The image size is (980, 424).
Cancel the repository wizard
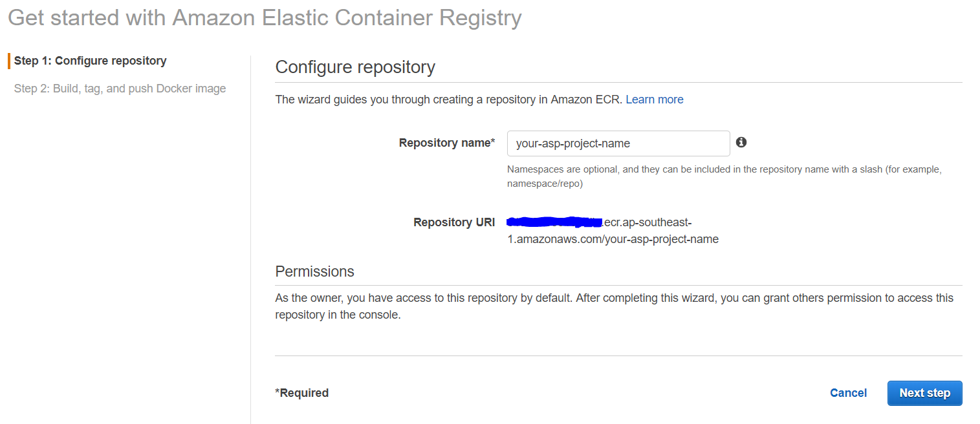848,393
